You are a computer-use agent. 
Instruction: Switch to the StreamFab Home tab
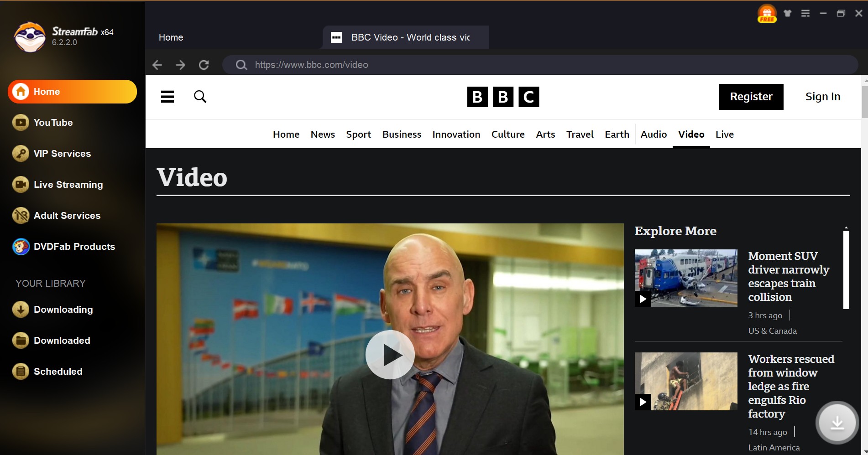171,37
